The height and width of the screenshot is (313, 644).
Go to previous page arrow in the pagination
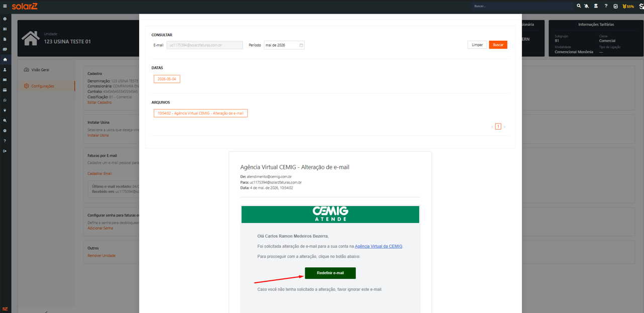pos(492,127)
